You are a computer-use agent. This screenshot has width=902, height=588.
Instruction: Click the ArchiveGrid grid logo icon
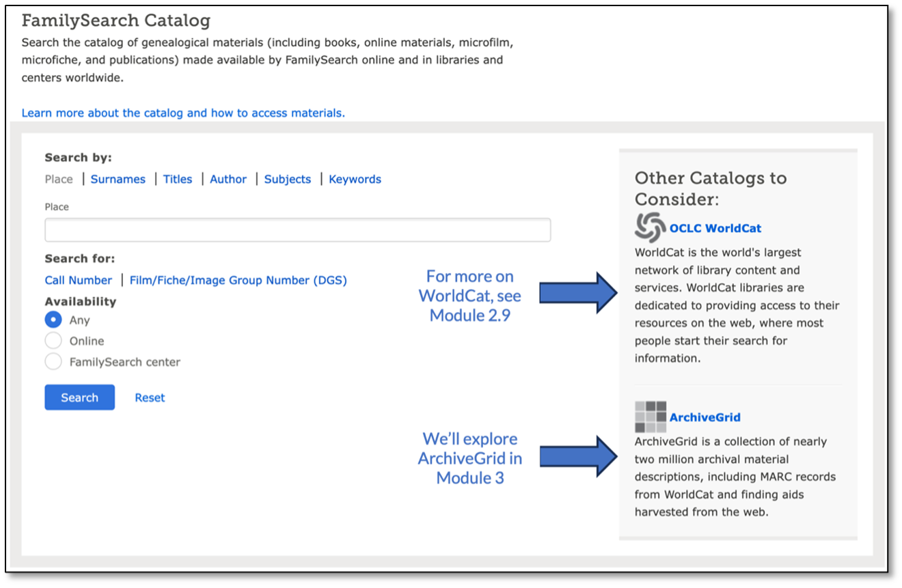(x=650, y=417)
